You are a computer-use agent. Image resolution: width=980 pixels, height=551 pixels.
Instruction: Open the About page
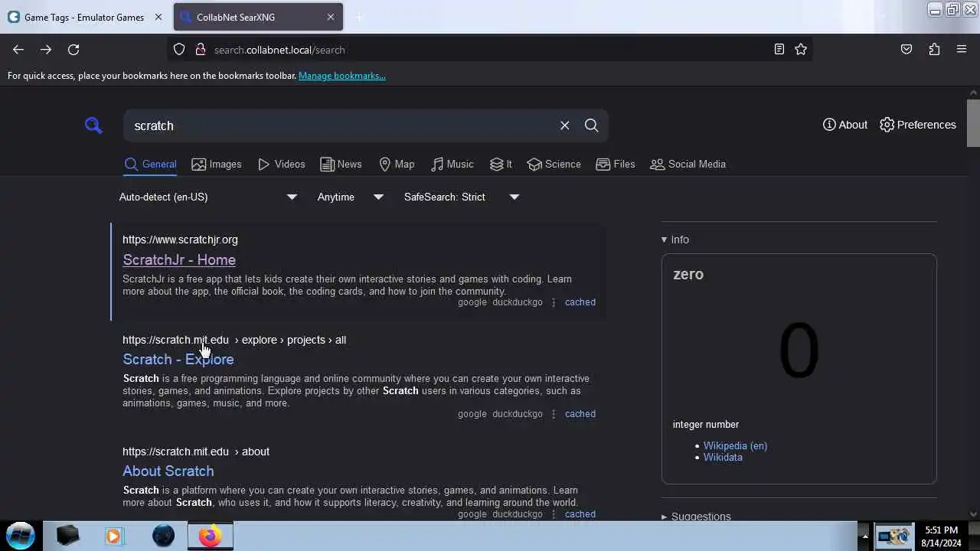point(845,125)
